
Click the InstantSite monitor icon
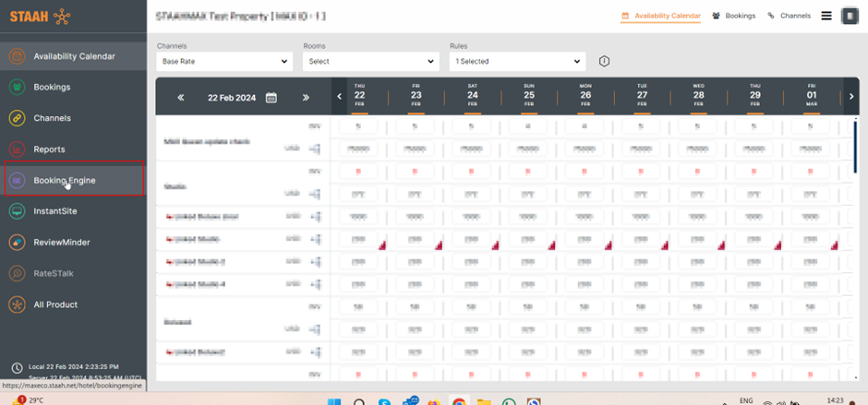coord(17,211)
